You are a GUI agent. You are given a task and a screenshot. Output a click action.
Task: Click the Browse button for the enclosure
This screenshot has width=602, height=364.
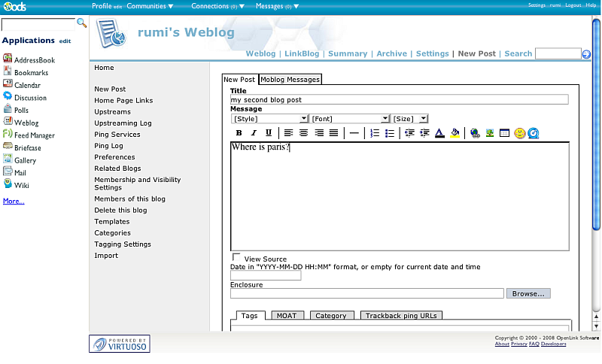[x=528, y=293]
